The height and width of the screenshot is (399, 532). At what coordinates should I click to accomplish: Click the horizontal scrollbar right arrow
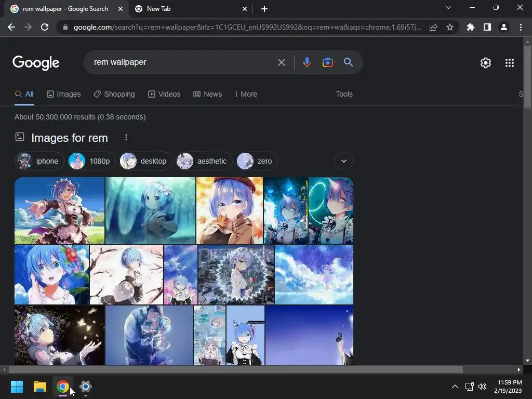[x=519, y=369]
